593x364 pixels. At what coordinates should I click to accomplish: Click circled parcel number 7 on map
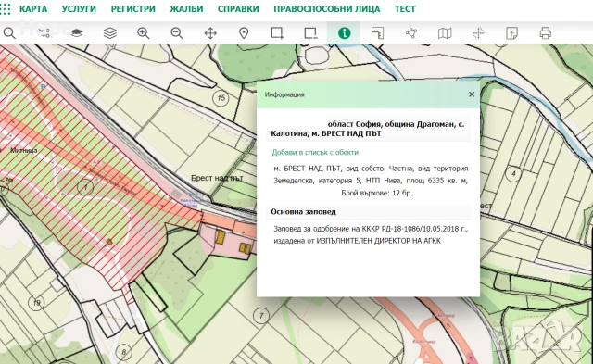point(261,316)
